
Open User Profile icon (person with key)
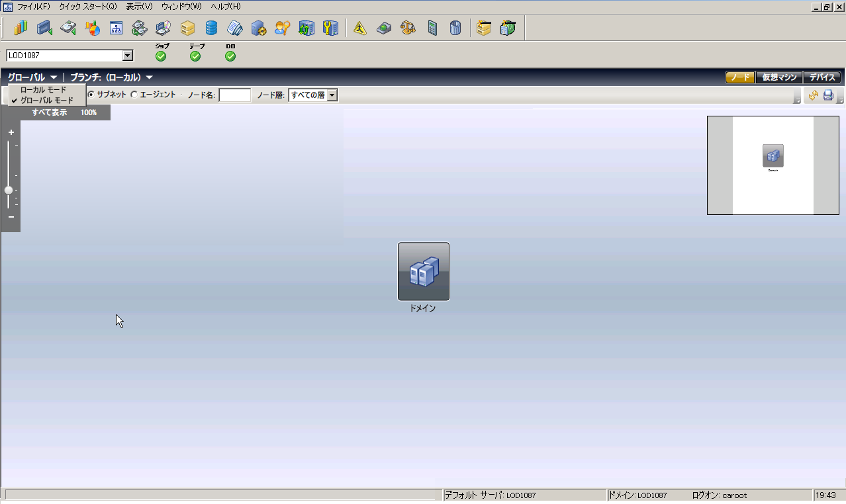coord(283,28)
